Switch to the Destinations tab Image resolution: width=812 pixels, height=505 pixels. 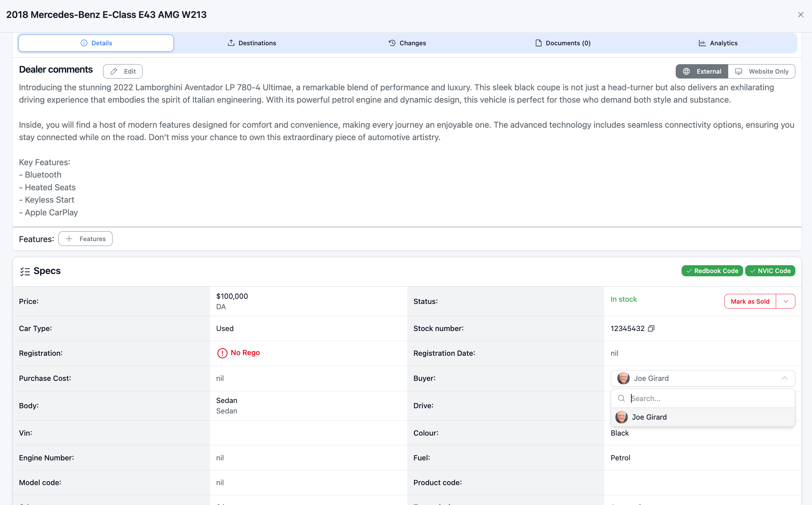[x=252, y=43]
